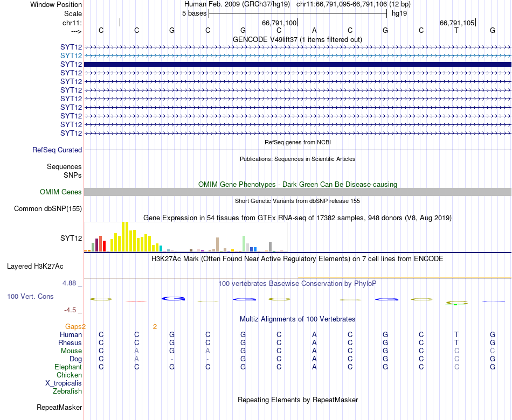Click the Sequences track label
The height and width of the screenshot is (420, 512).
[64, 167]
